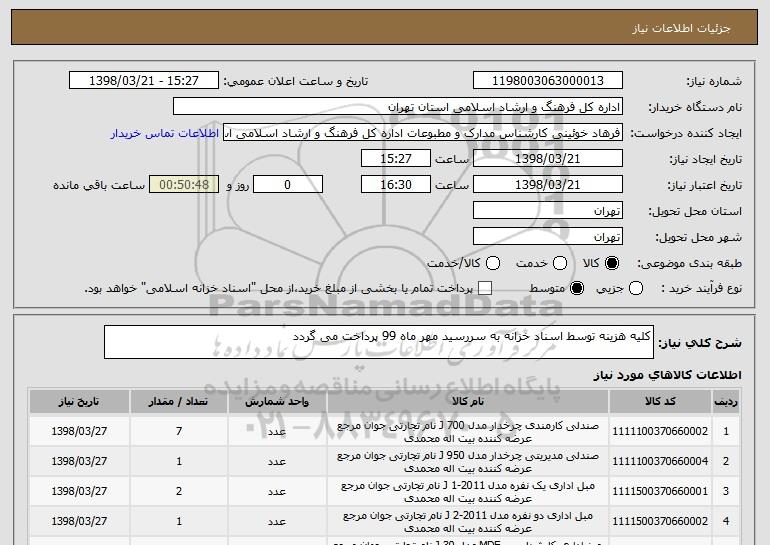The height and width of the screenshot is (545, 770).
Task: Click the واحد شمارش column header
Action: [277, 402]
